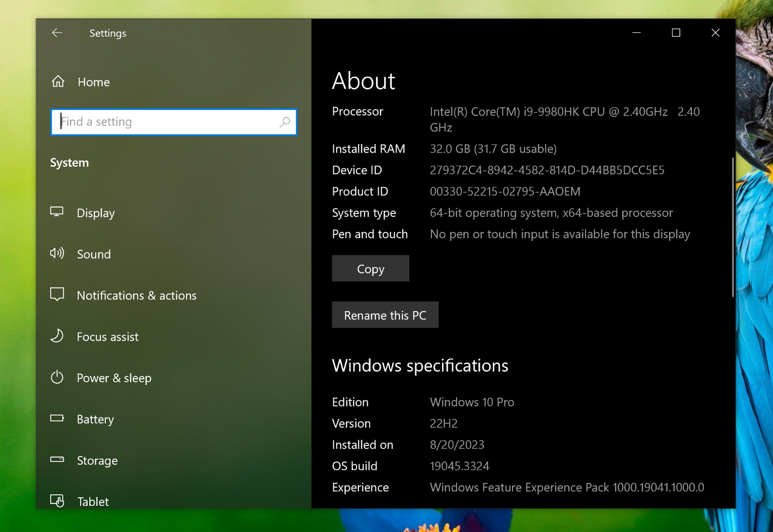Click Windows Feature Experience Pack text
This screenshot has width=773, height=532.
[x=567, y=487]
